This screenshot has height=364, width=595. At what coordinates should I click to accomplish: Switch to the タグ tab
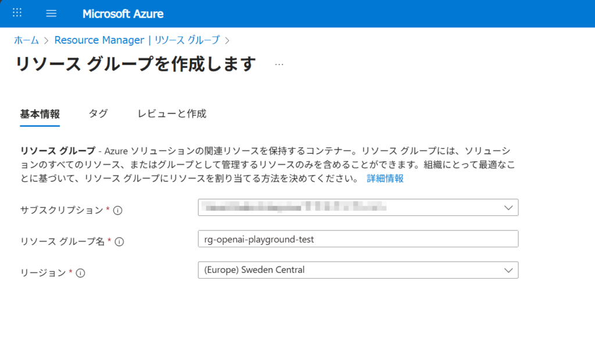tap(98, 114)
